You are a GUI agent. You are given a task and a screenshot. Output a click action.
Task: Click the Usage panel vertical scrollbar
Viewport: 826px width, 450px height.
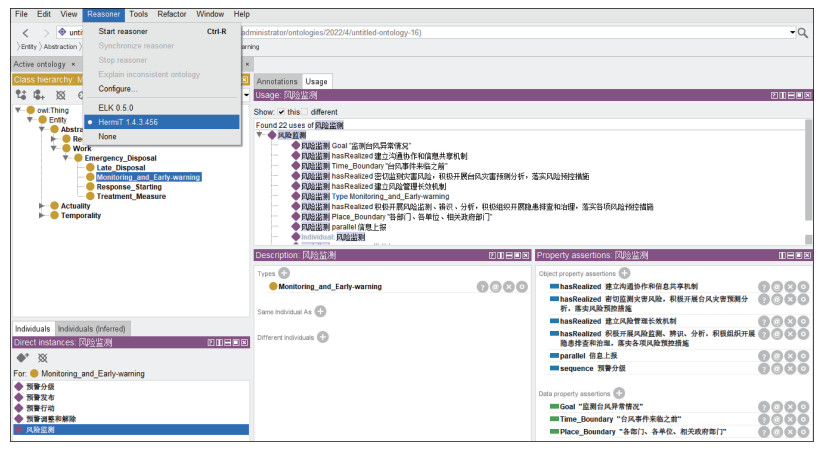pyautogui.click(x=808, y=180)
